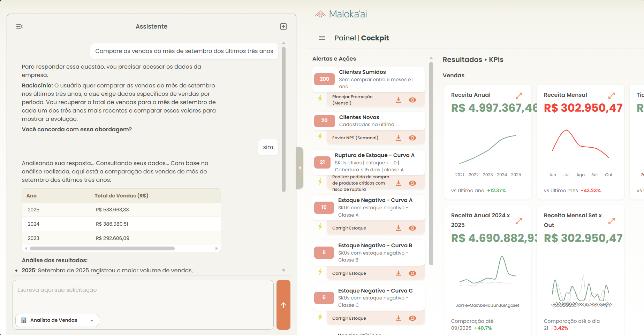This screenshot has height=335, width=644.
Task: Toggle eye icon for Estoque Negativo Curva C
Action: coord(412,318)
